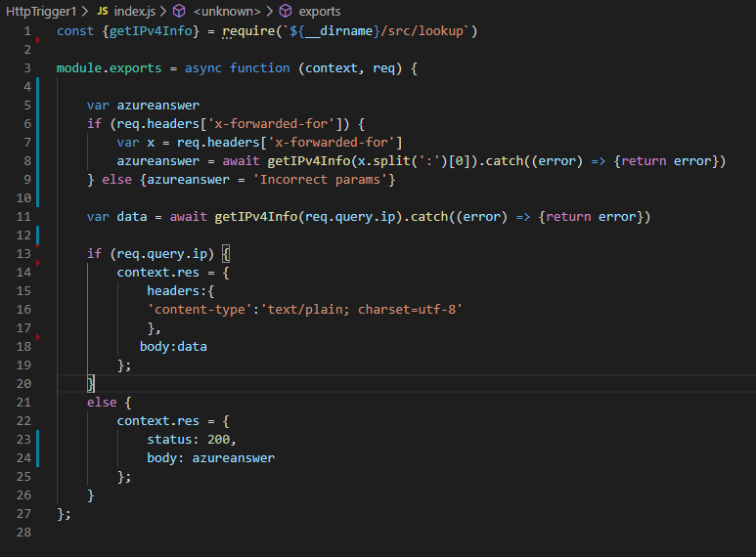
Task: Click the 'Incorrect params' string literal
Action: click(x=331, y=180)
